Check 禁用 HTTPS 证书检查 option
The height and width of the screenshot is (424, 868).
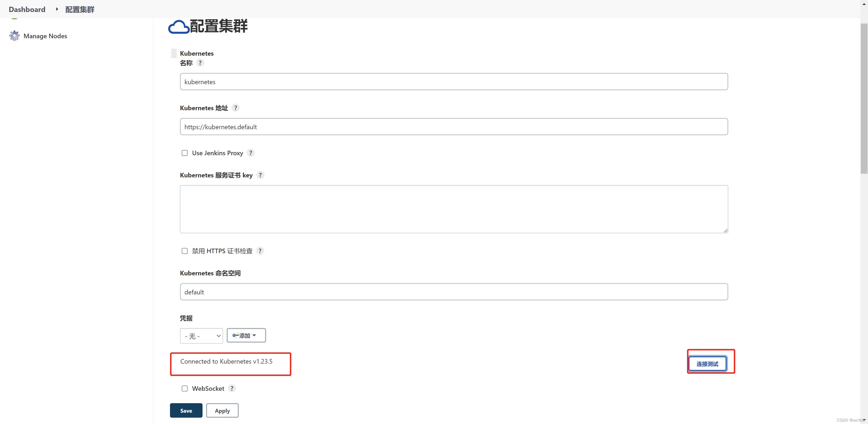185,251
